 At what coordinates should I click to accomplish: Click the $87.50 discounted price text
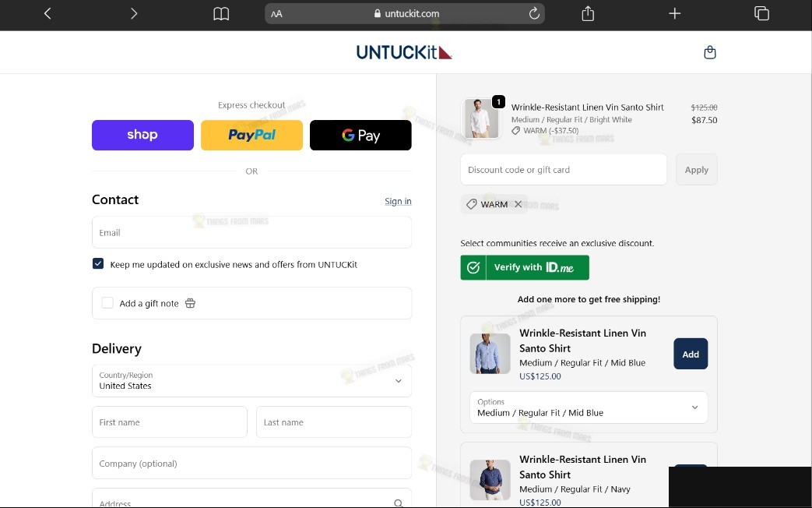[705, 120]
